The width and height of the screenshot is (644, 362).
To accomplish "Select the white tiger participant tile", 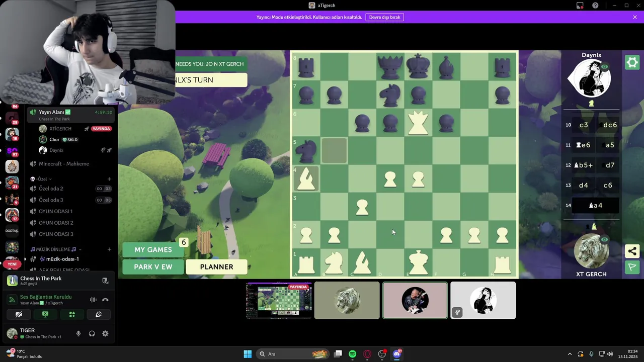I will click(347, 301).
